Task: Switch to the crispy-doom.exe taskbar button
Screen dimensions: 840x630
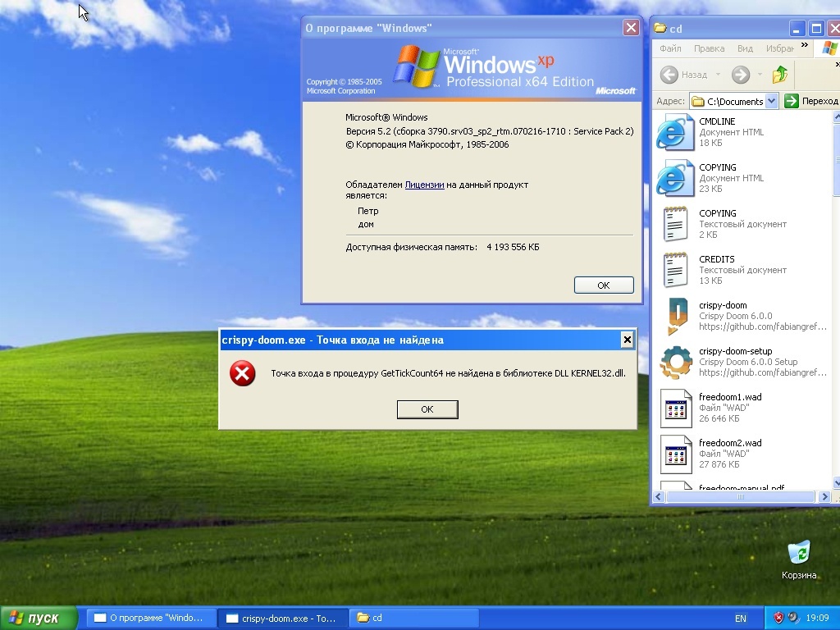Action: coord(283,619)
